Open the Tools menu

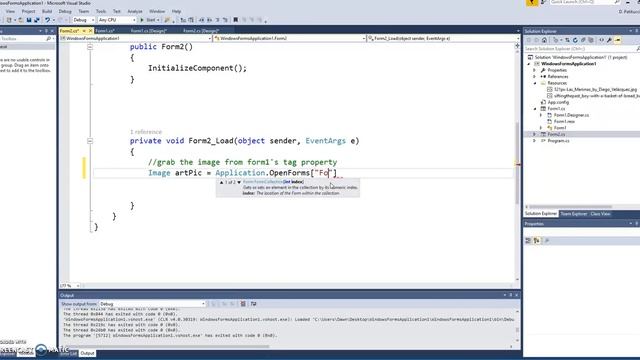[x=101, y=11]
